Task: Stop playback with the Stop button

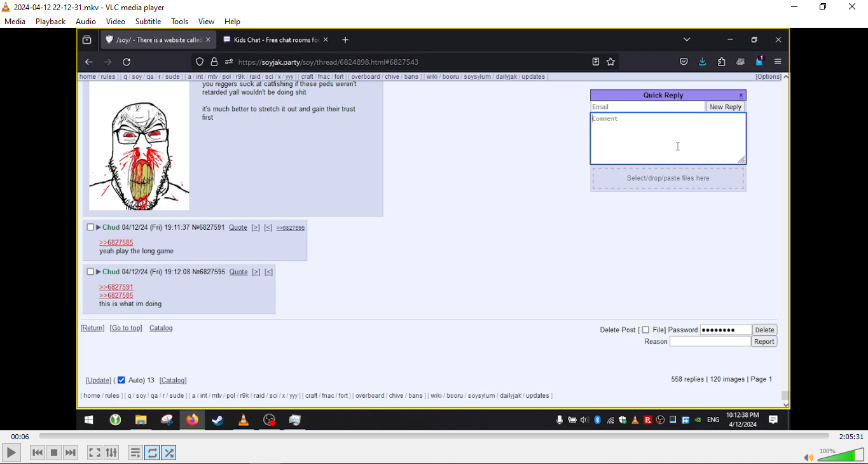Action: (x=54, y=453)
